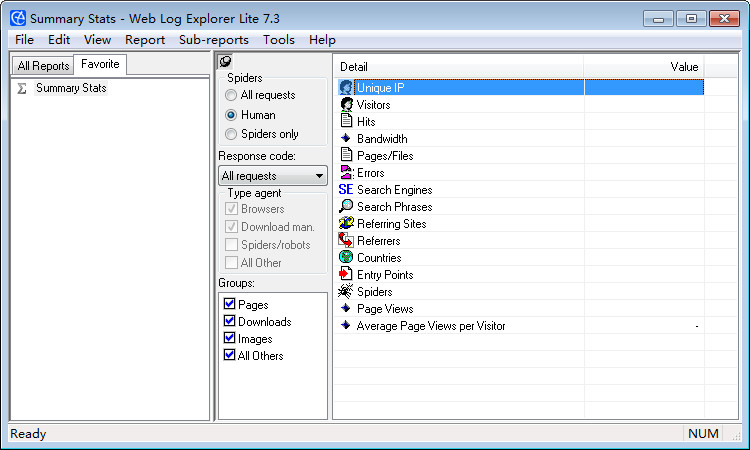Open the Help menu

(x=322, y=40)
